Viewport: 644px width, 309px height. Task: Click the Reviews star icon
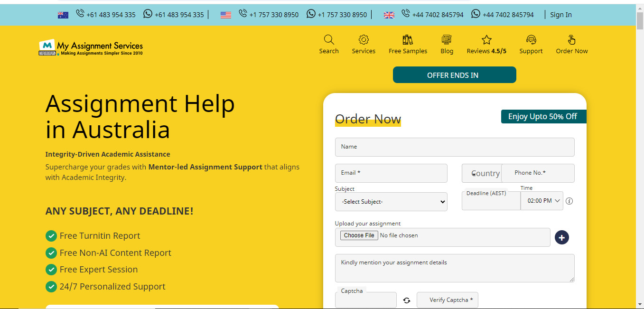click(486, 40)
